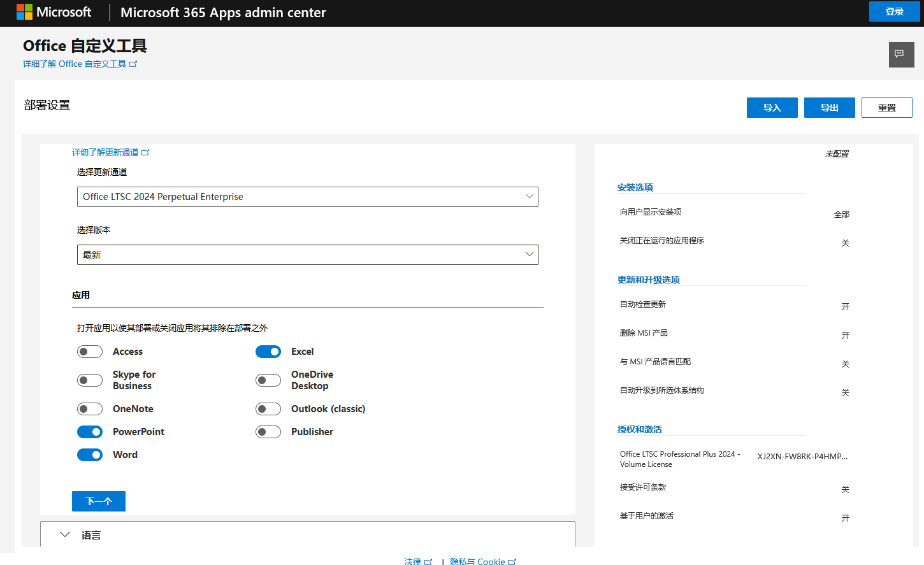Select the 接受许可条款 summary row
This screenshot has width=924, height=565.
coord(735,488)
